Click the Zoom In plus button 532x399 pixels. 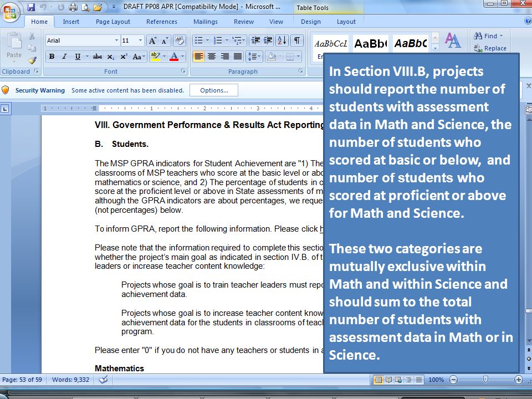(x=519, y=380)
